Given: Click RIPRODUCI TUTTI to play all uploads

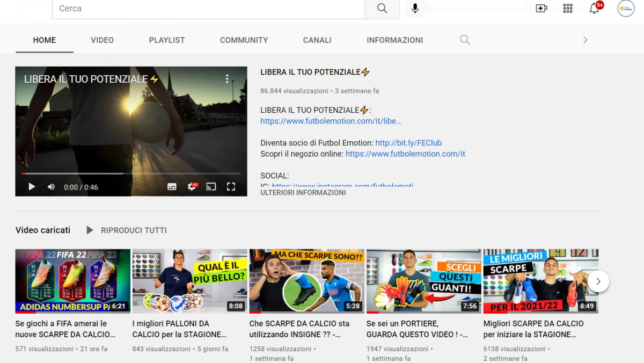Looking at the screenshot, I should 126,230.
